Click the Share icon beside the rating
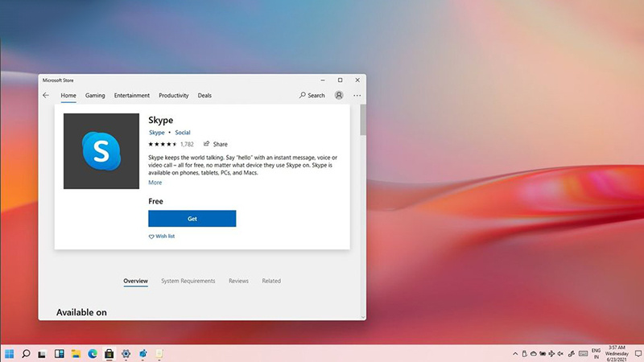 (x=207, y=144)
